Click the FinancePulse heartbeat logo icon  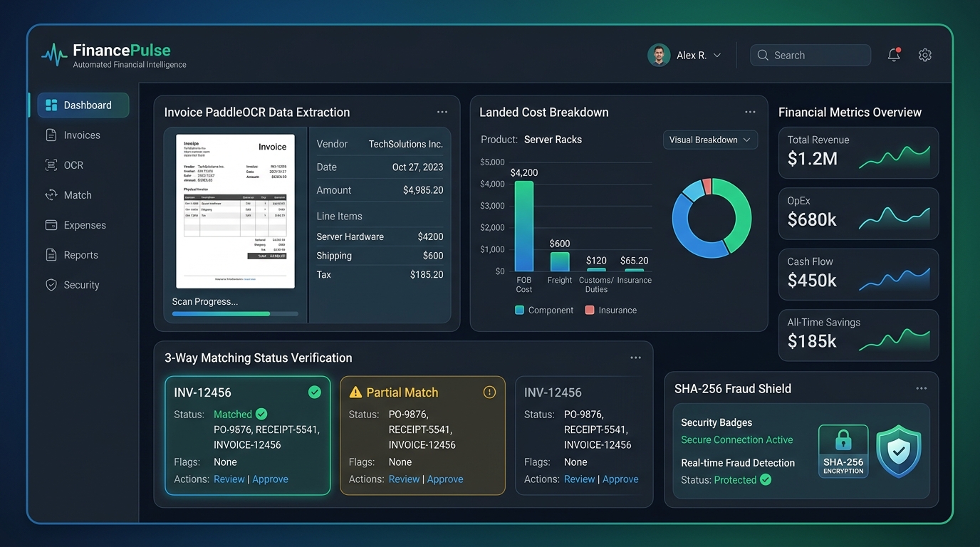[x=54, y=55]
